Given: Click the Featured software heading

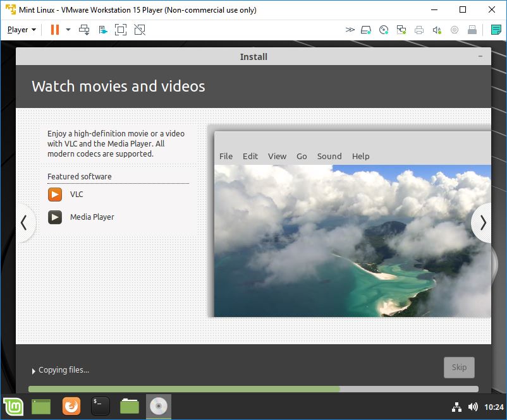Looking at the screenshot, I should pyautogui.click(x=80, y=176).
